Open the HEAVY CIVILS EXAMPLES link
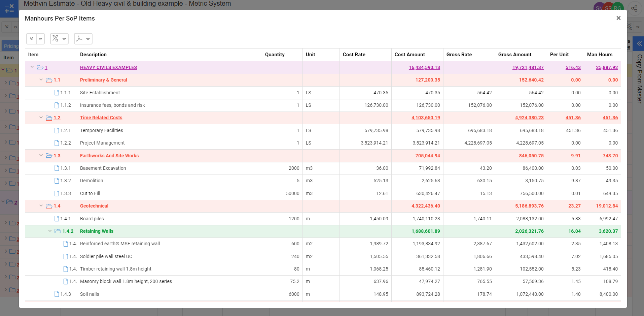This screenshot has height=316, width=644. [x=108, y=67]
